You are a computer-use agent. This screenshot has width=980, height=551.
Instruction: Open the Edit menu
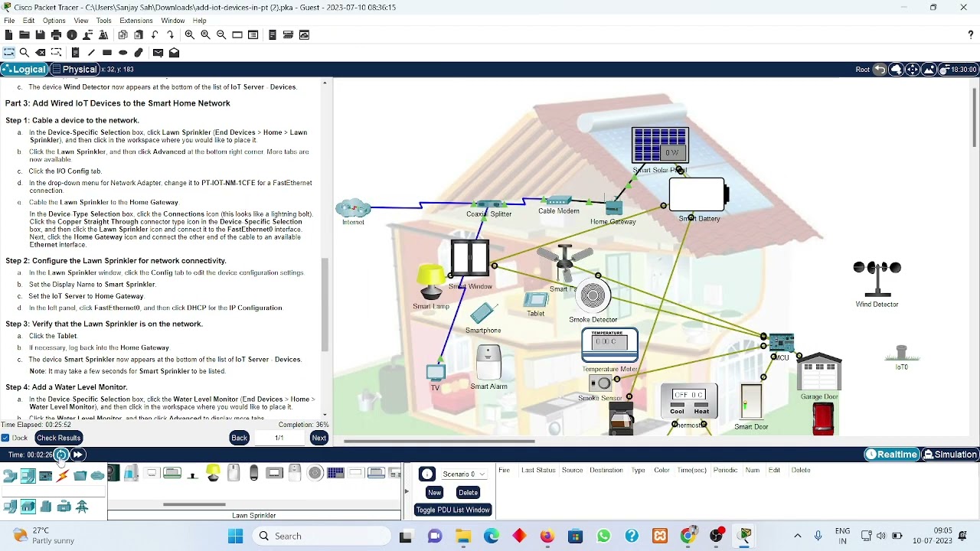click(x=29, y=21)
